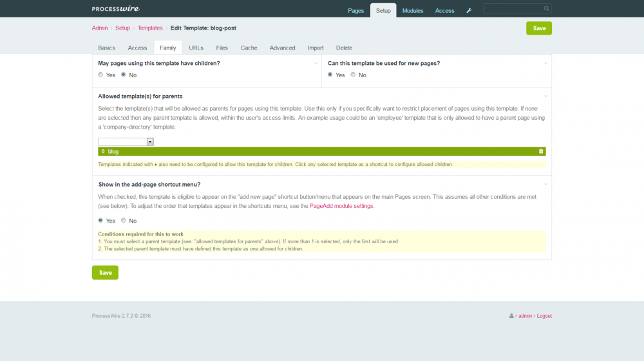Click 'Edit Template: blog-post' heading

[x=204, y=28]
